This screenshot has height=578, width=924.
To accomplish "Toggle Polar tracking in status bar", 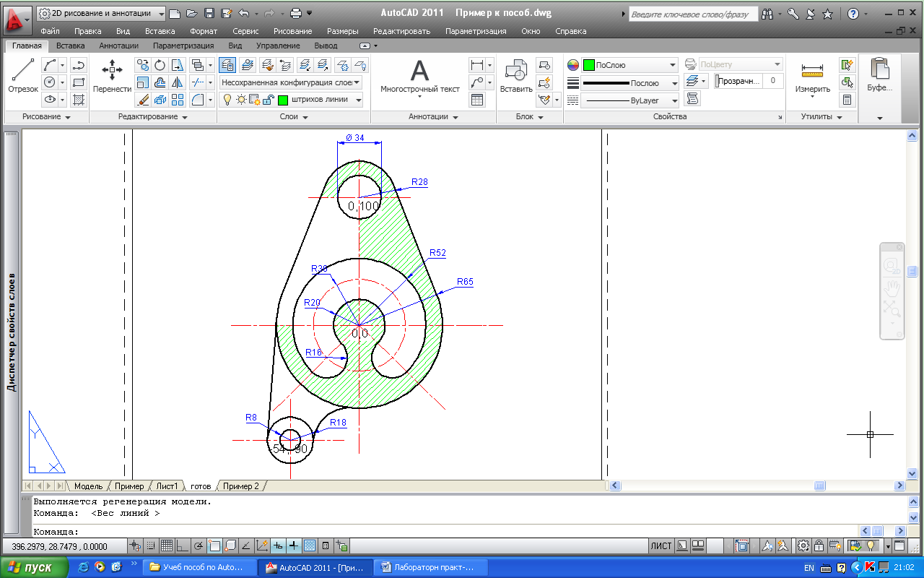I will [198, 545].
